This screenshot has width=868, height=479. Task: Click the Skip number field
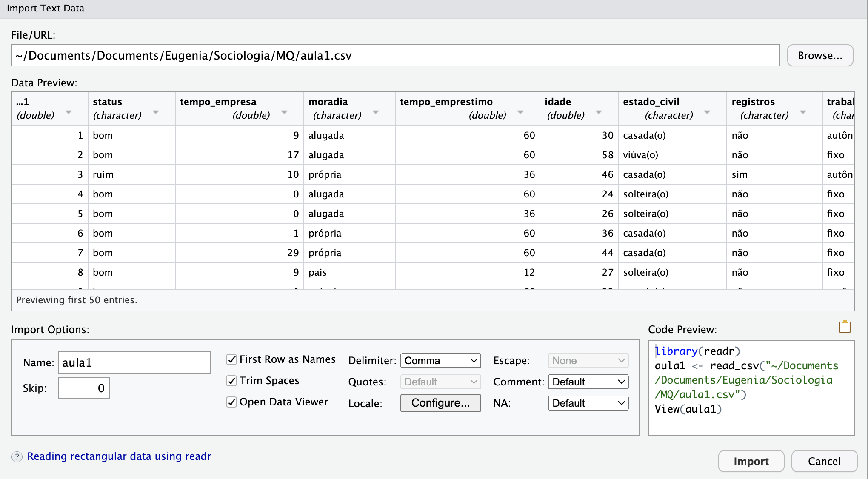pyautogui.click(x=84, y=388)
